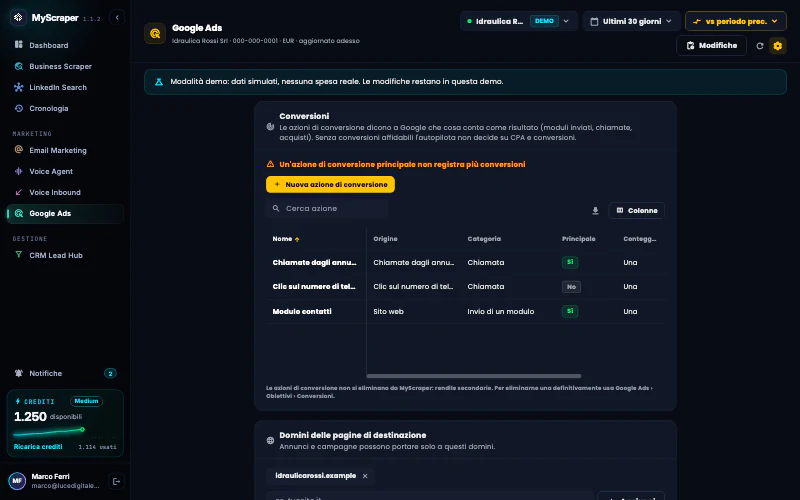
Task: Click the credits usage progress line
Action: coord(49,432)
